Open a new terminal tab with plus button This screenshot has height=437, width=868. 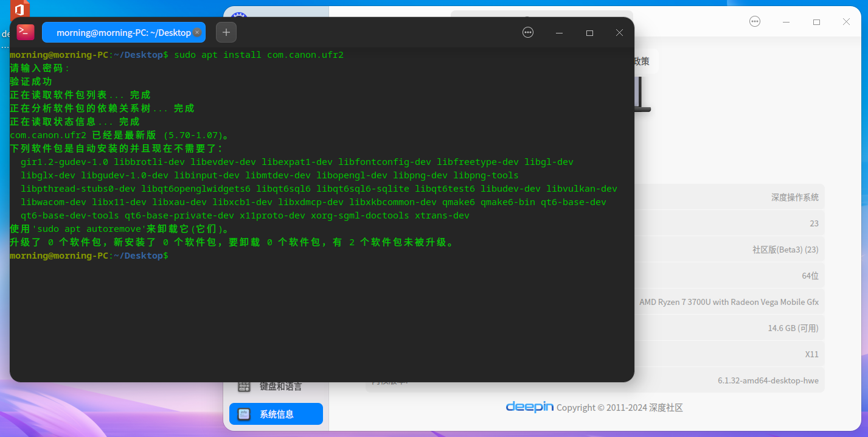pos(226,32)
